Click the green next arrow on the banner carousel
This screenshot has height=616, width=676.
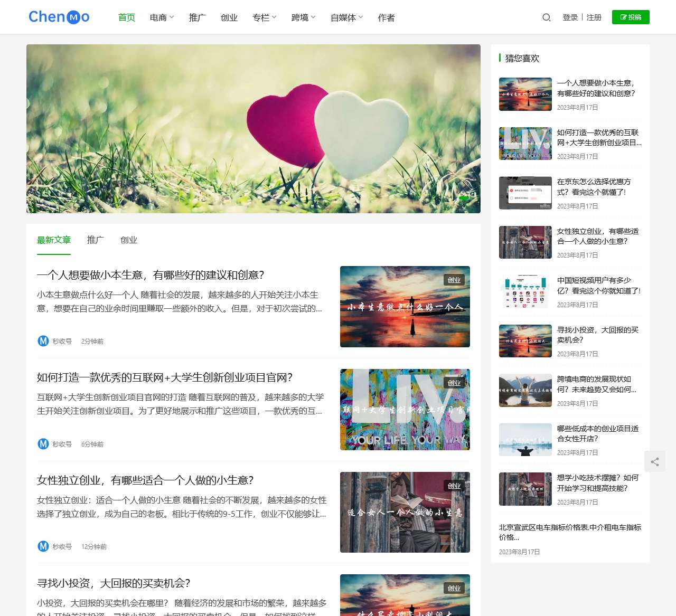[464, 197]
